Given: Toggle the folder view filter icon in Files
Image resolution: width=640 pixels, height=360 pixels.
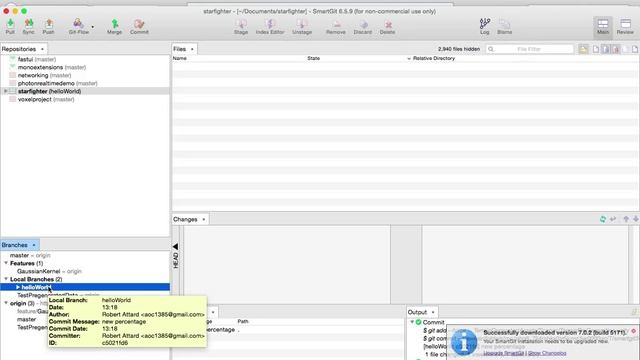Looking at the screenshot, I should coord(583,49).
